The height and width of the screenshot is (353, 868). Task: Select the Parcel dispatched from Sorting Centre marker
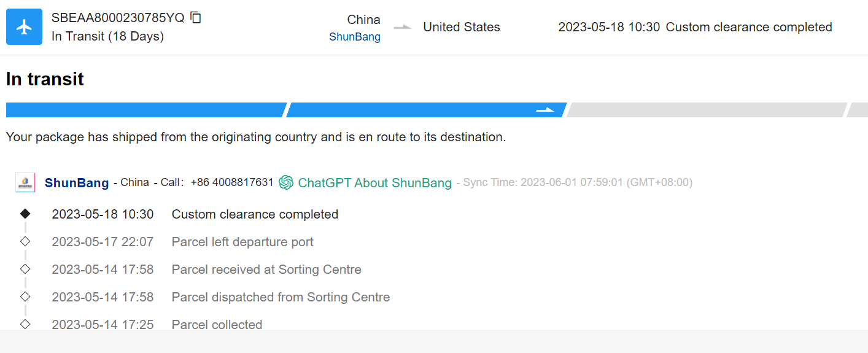click(25, 297)
